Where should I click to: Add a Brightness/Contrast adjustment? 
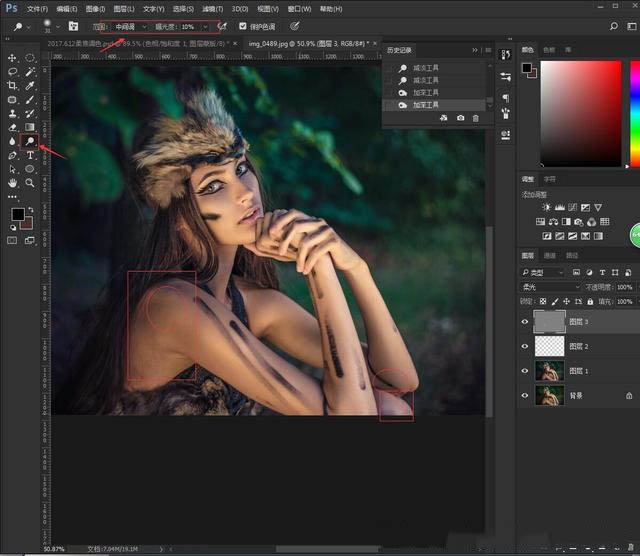547,207
